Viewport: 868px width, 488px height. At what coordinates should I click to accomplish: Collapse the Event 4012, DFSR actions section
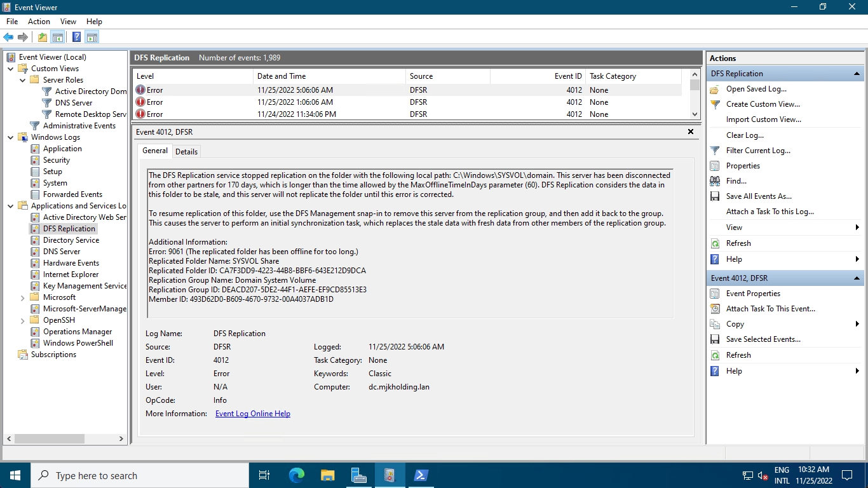coord(857,278)
